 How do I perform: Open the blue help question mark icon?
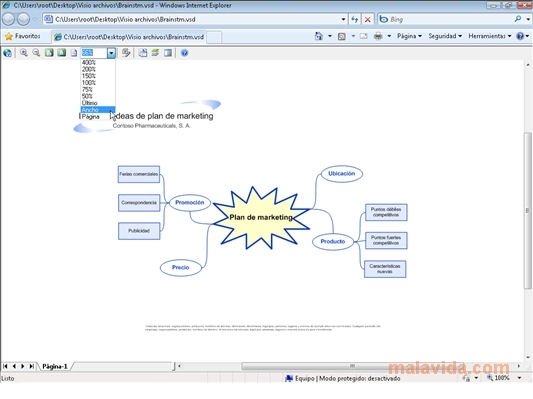[185, 53]
